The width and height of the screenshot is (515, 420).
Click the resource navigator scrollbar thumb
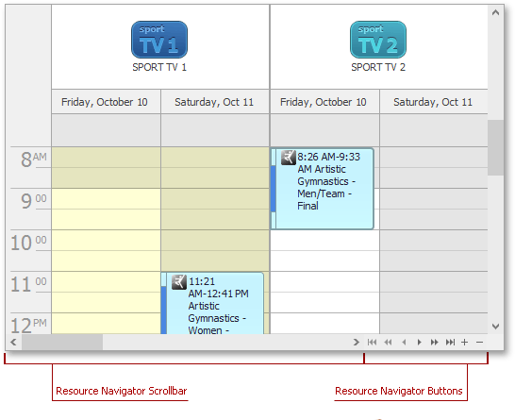point(62,342)
